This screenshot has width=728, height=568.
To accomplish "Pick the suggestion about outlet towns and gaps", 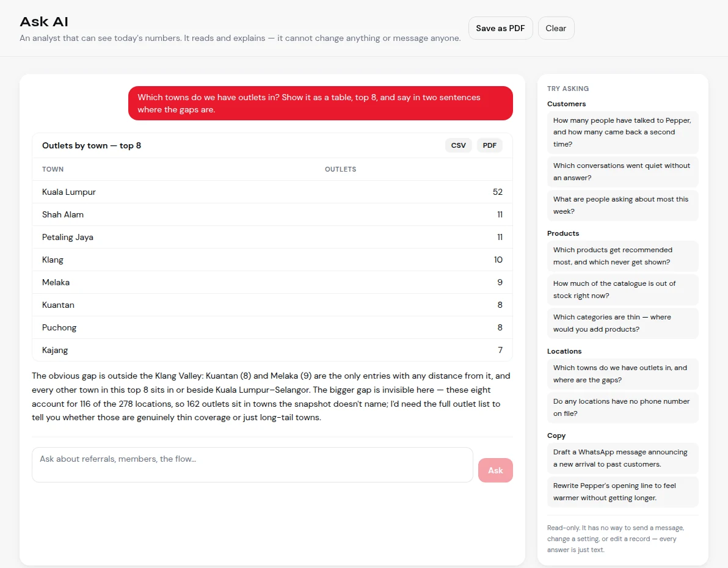I will [622, 374].
